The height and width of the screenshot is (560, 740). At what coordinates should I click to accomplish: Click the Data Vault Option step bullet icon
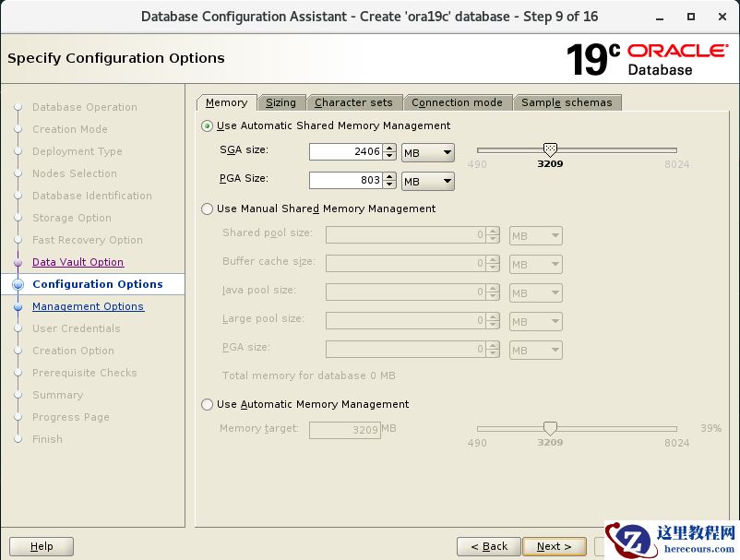click(18, 262)
